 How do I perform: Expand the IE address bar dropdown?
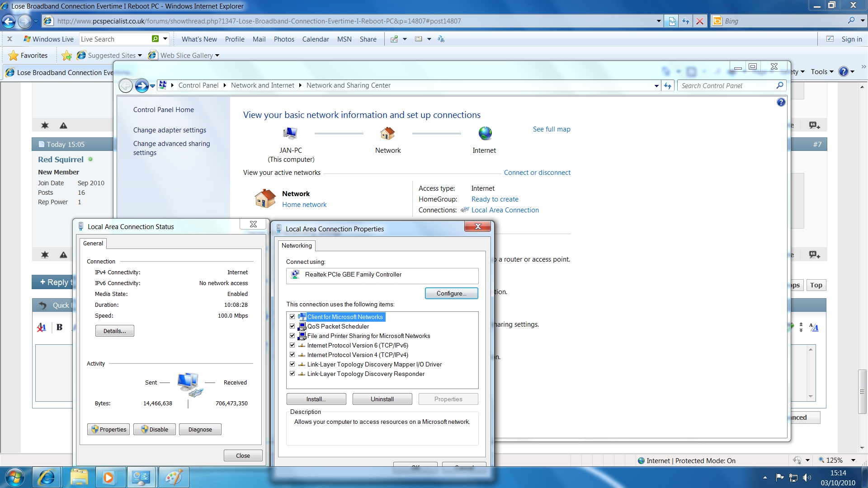(x=659, y=21)
